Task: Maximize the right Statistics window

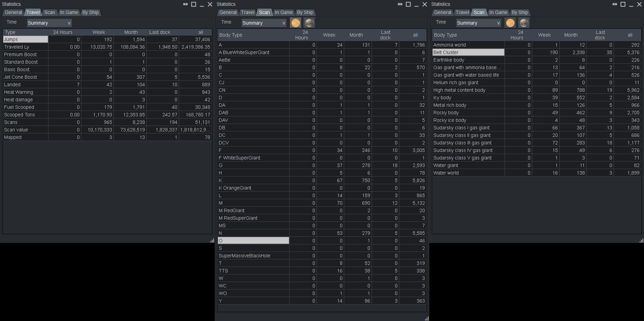Action: tap(623, 4)
